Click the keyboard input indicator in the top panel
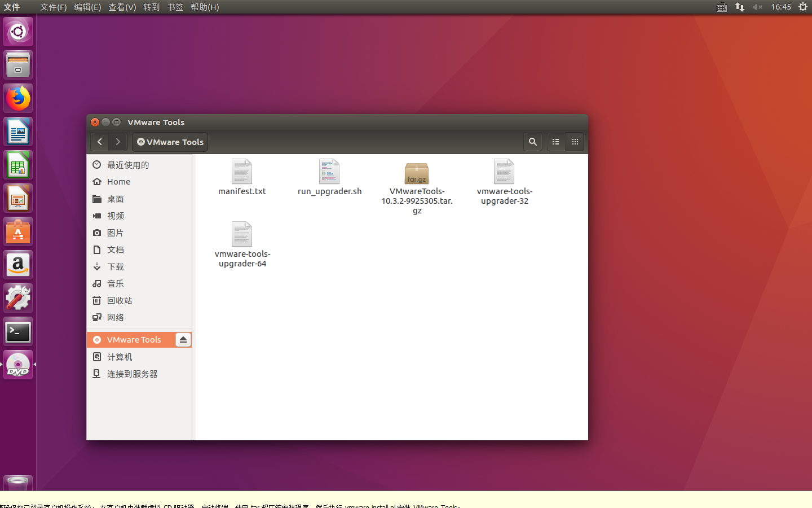This screenshot has width=812, height=508. pos(721,7)
